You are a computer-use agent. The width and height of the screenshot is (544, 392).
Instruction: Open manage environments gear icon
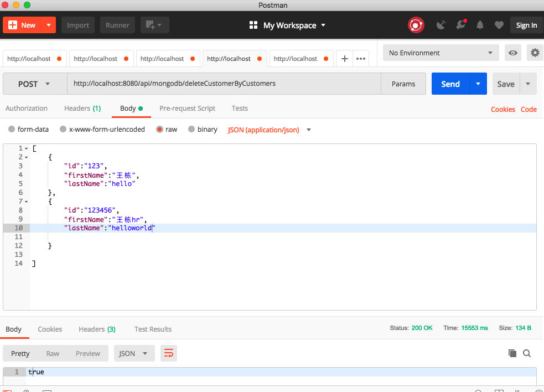(535, 53)
